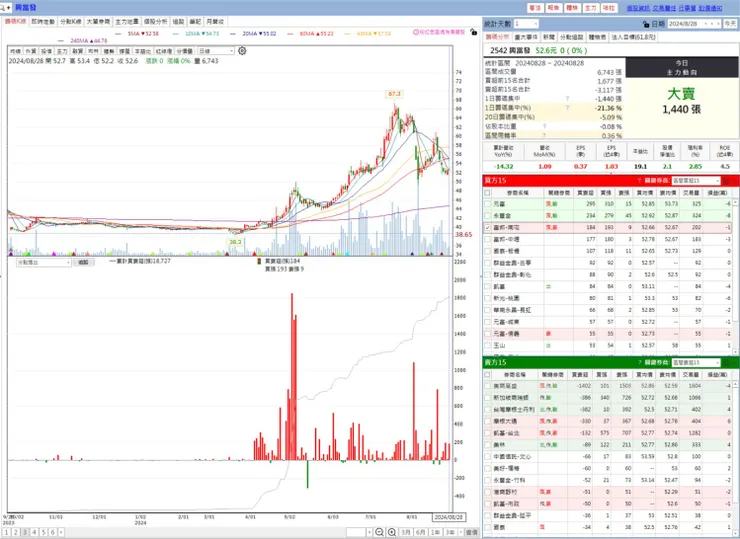740x539 pixels.
Task: Click page button 1 at bottom left
Action: pyautogui.click(x=7, y=532)
